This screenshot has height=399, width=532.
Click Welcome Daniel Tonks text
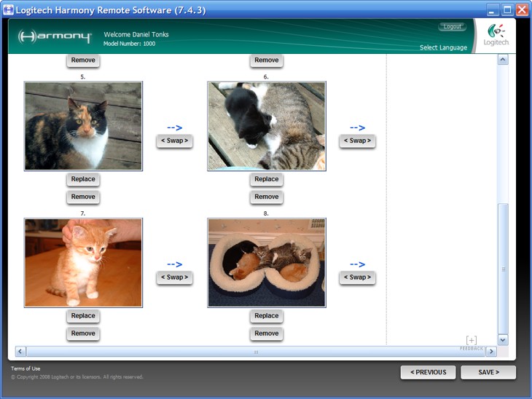tap(136, 34)
